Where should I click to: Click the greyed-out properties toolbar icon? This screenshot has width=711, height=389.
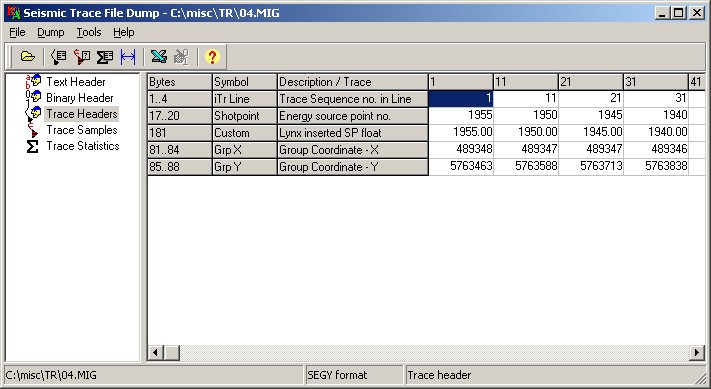(x=181, y=57)
